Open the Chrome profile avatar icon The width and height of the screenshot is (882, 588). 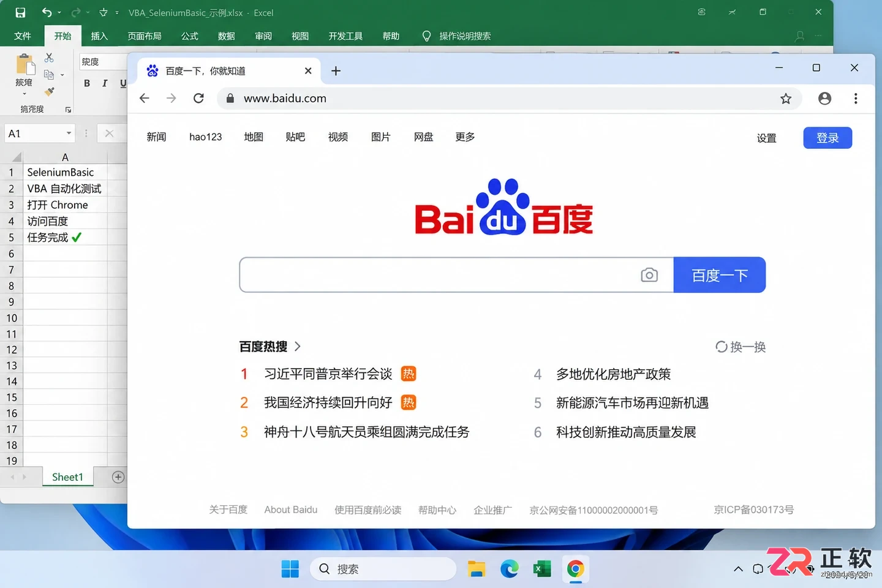(x=825, y=98)
